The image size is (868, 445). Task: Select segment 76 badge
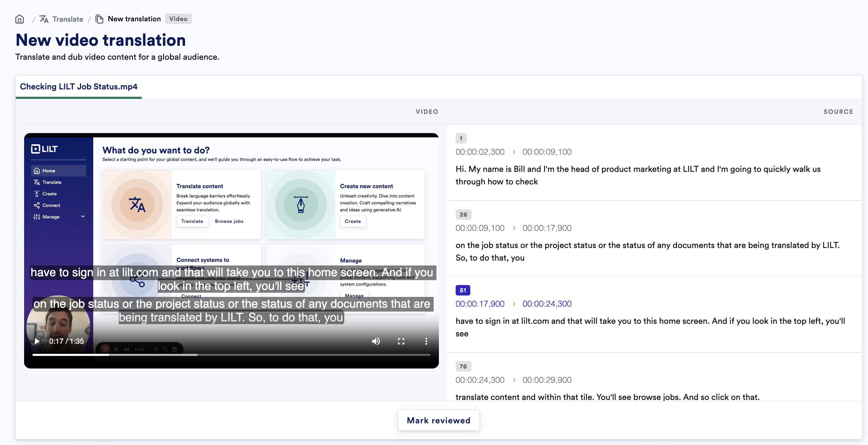(463, 366)
